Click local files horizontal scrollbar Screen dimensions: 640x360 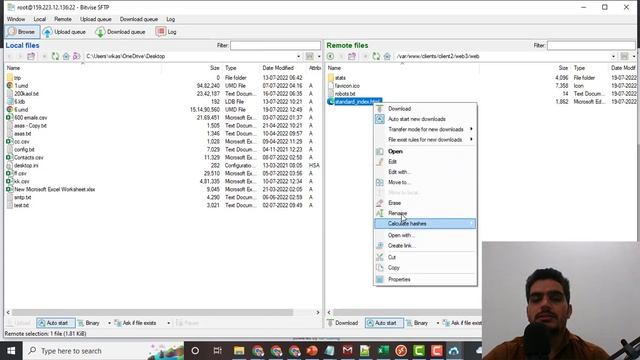[x=152, y=312]
